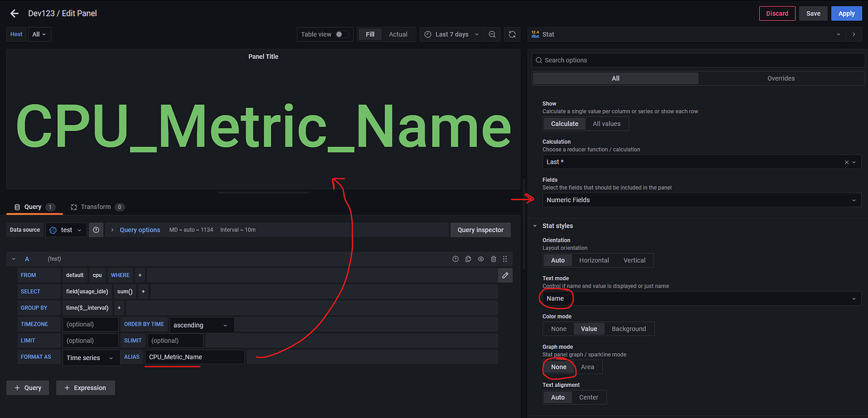Viewport: 868px width, 418px height.
Task: Click the magnifier in Search options field
Action: (538, 60)
